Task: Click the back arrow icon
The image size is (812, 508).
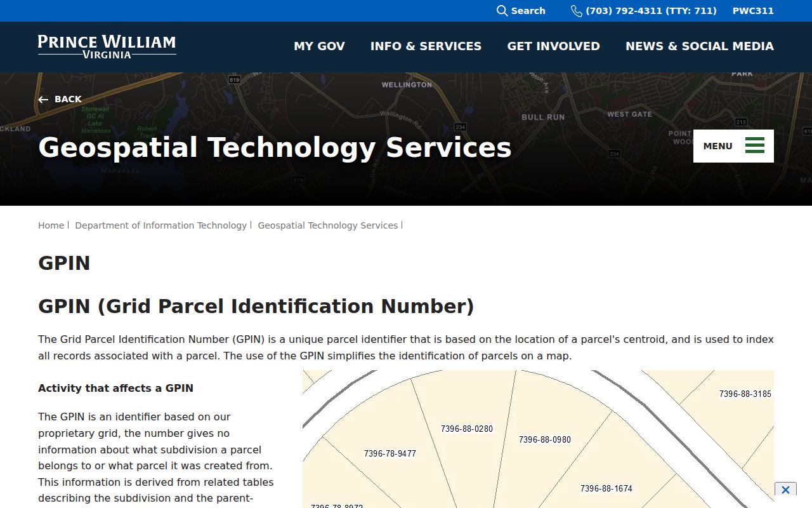Action: tap(43, 100)
